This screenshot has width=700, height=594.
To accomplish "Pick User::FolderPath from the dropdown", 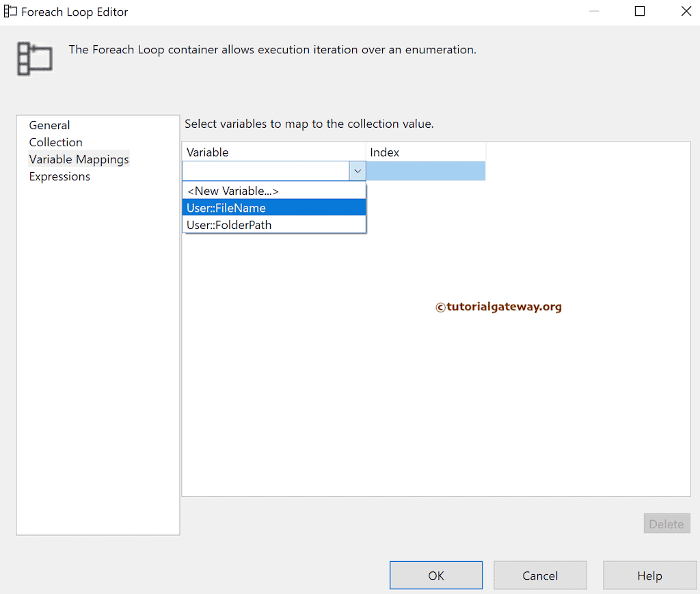I will pyautogui.click(x=273, y=225).
